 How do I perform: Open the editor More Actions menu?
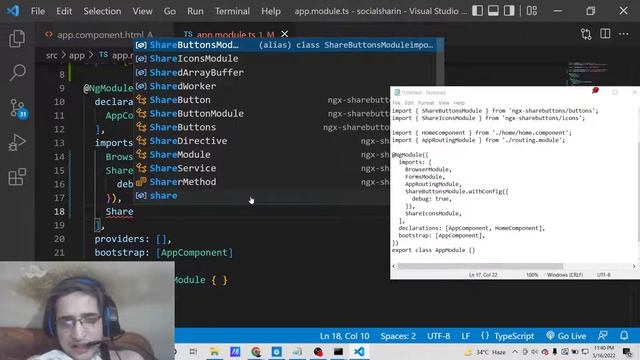click(624, 34)
